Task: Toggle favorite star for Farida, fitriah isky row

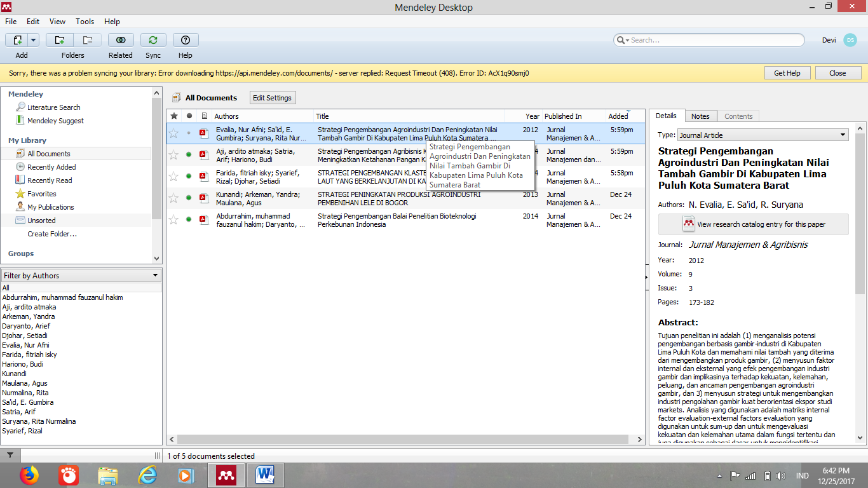Action: pos(173,176)
